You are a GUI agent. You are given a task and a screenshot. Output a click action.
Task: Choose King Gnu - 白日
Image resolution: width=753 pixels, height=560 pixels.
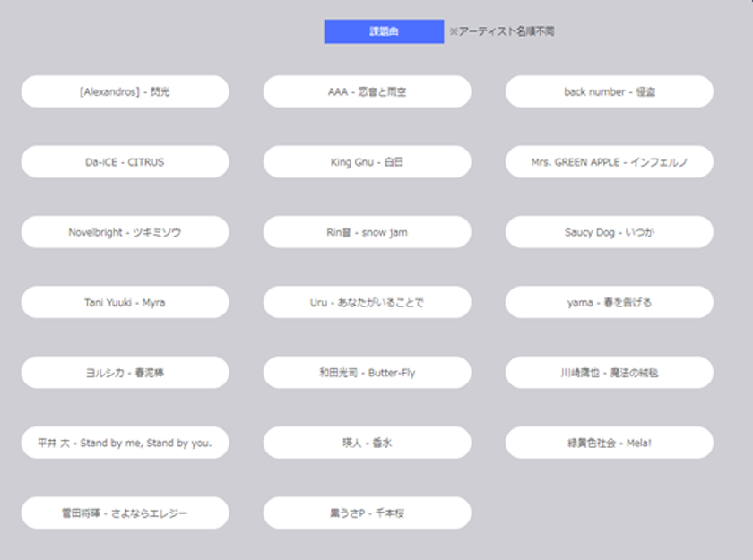click(367, 161)
